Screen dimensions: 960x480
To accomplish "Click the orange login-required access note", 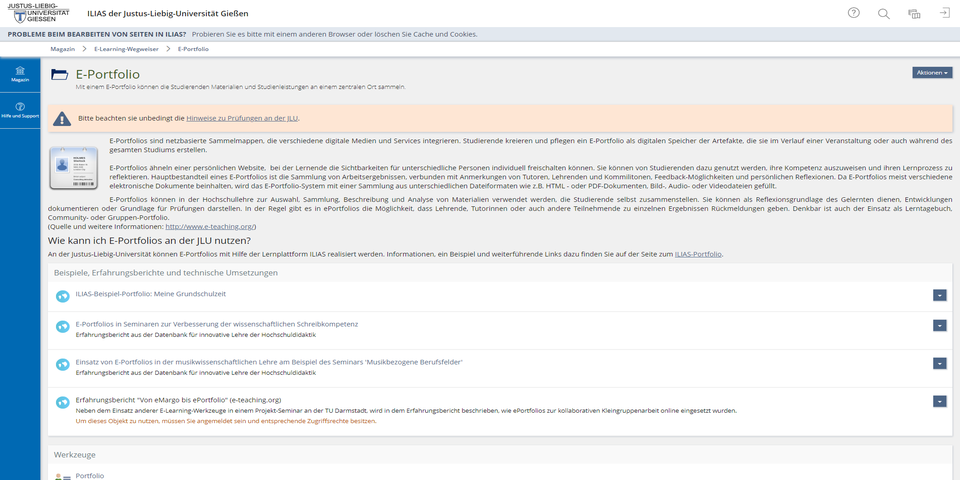I will tap(226, 421).
